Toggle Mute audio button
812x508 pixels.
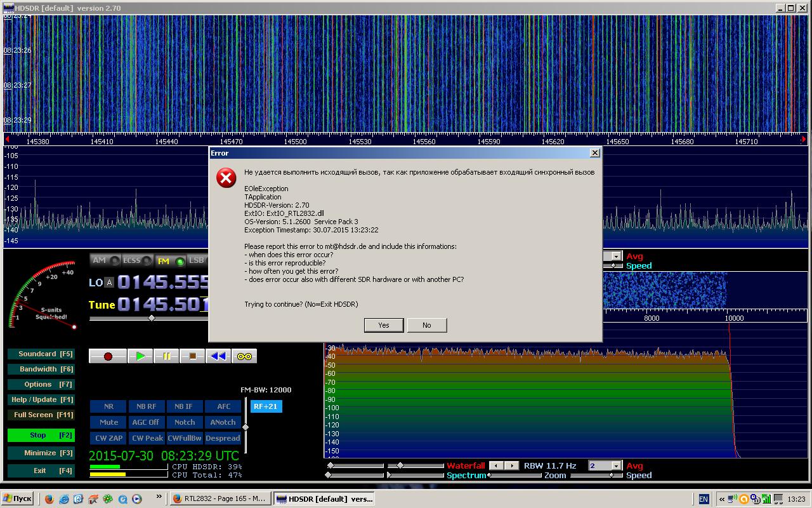(x=108, y=422)
